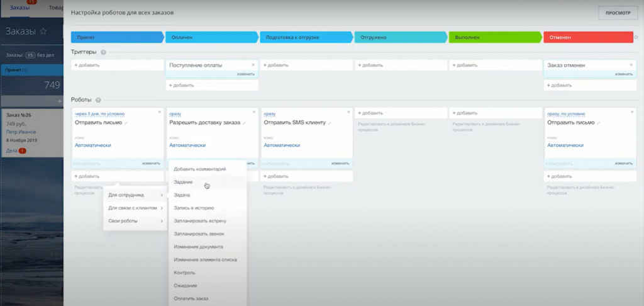Select the red Отменен stage header
Image resolution: width=644 pixels, height=306 pixels.
[588, 37]
